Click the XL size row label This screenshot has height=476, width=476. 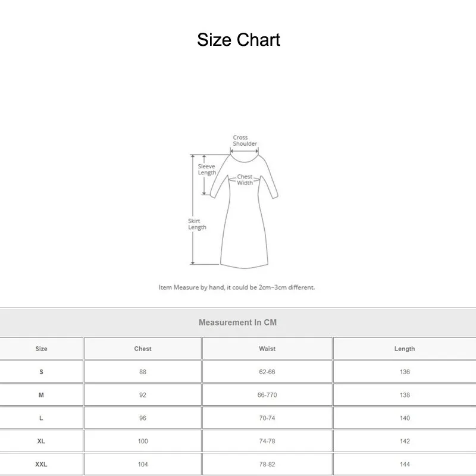[41, 441]
